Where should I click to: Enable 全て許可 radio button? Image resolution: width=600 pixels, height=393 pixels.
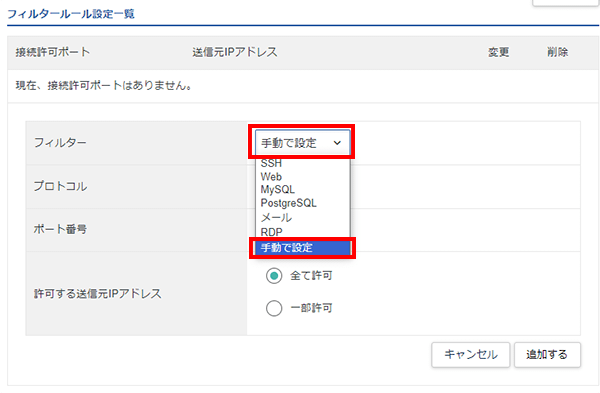pyautogui.click(x=274, y=276)
